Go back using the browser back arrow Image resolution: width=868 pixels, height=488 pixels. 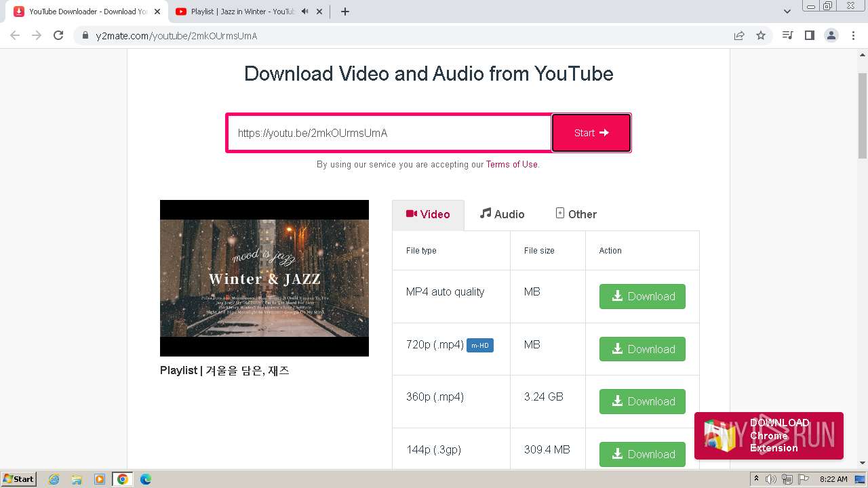15,35
